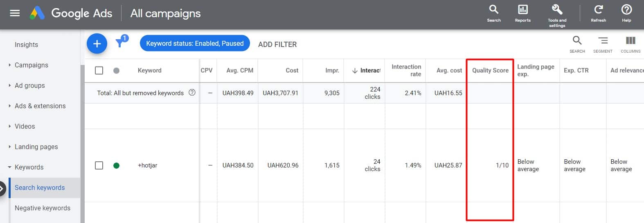Open the Help icon

point(626,13)
